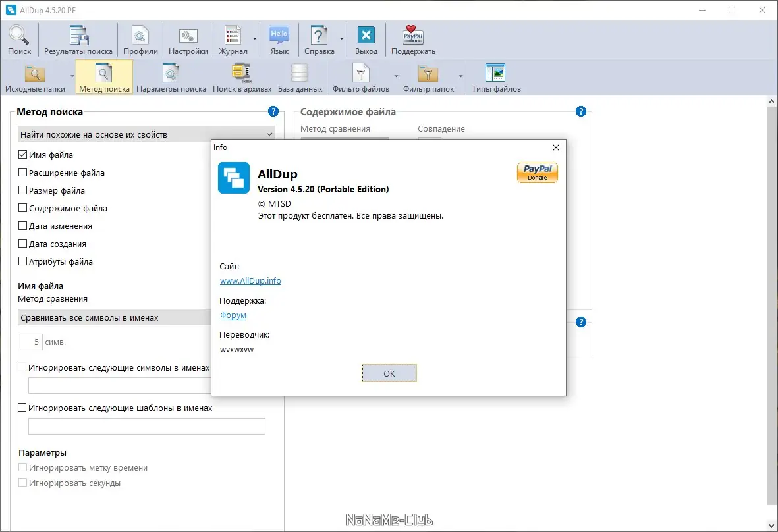
Task: Check the Дата создания checkbox
Action: 22,244
